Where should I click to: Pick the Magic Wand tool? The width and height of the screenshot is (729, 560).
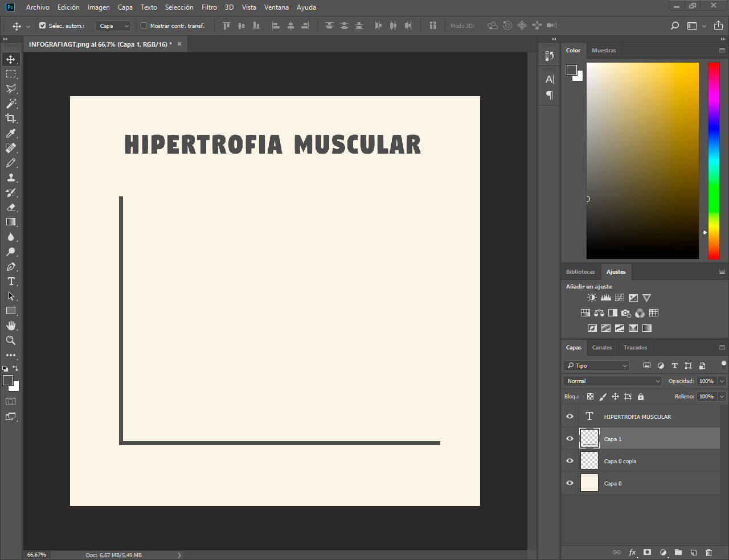(x=11, y=104)
